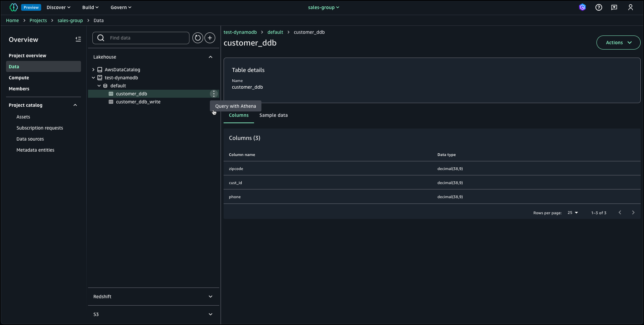Open Data sources page
Screen dimensions: 644x325
coord(30,139)
